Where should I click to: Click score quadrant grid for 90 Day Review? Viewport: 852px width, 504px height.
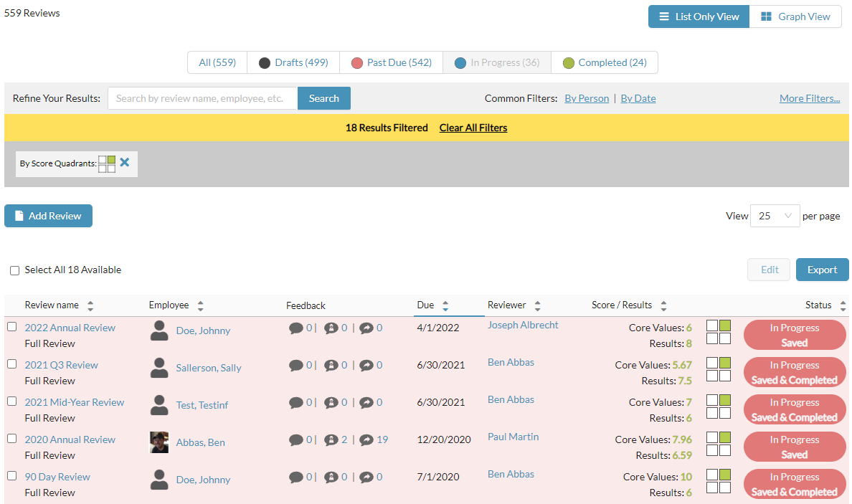pyautogui.click(x=719, y=481)
